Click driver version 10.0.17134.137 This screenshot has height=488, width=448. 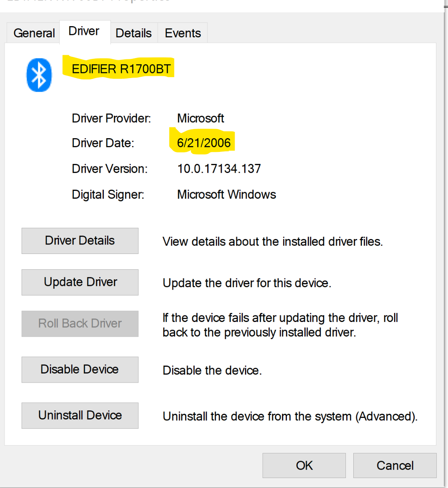point(219,169)
